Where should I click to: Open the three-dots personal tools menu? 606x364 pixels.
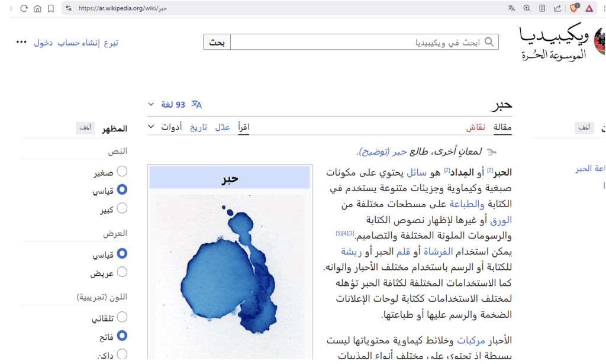pos(21,42)
